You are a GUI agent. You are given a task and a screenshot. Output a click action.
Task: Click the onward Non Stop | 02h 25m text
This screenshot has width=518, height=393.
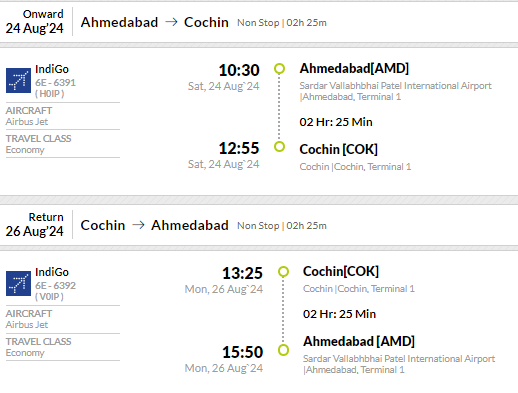point(282,23)
